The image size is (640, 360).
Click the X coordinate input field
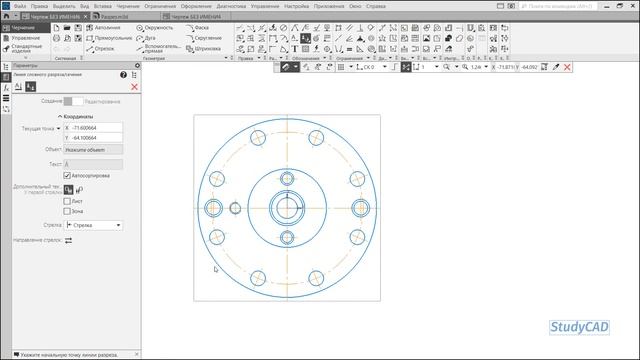pos(93,128)
